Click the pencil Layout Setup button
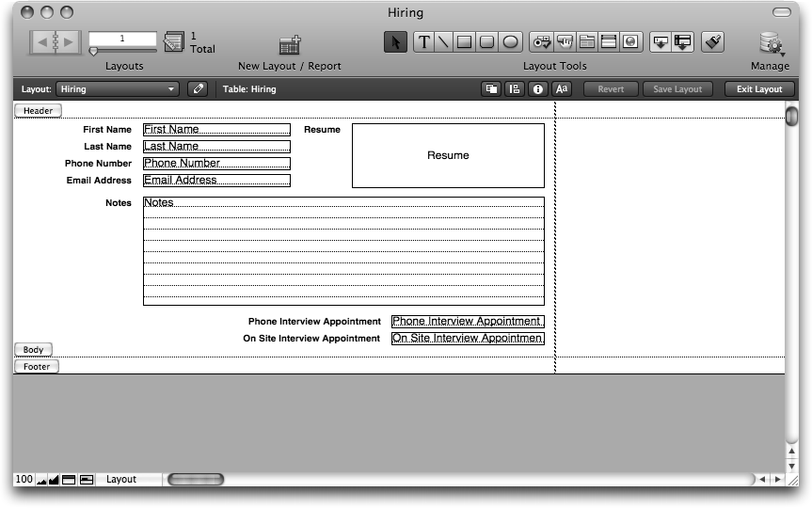Screen dimensions: 812x508 click(198, 89)
